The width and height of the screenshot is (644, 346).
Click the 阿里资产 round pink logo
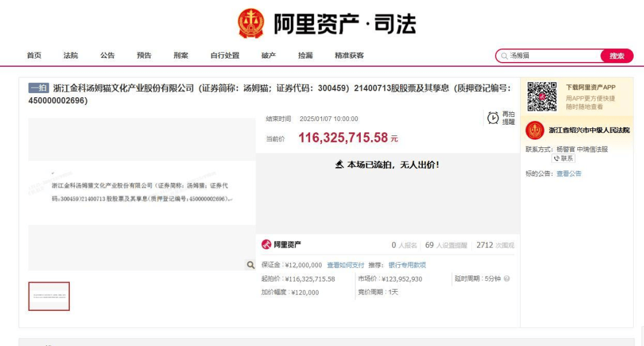(x=266, y=245)
